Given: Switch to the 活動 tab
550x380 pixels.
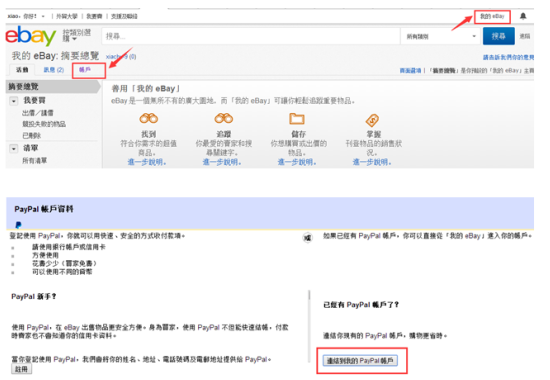Looking at the screenshot, I should pos(22,70).
